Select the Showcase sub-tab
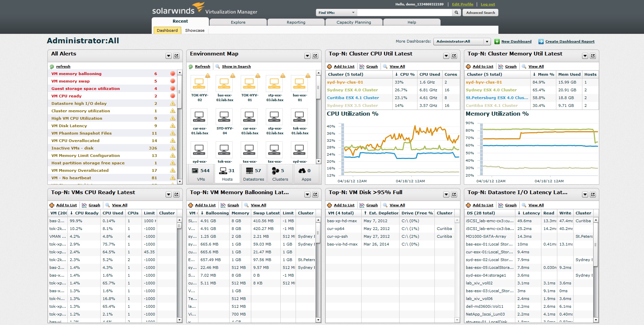 195,30
